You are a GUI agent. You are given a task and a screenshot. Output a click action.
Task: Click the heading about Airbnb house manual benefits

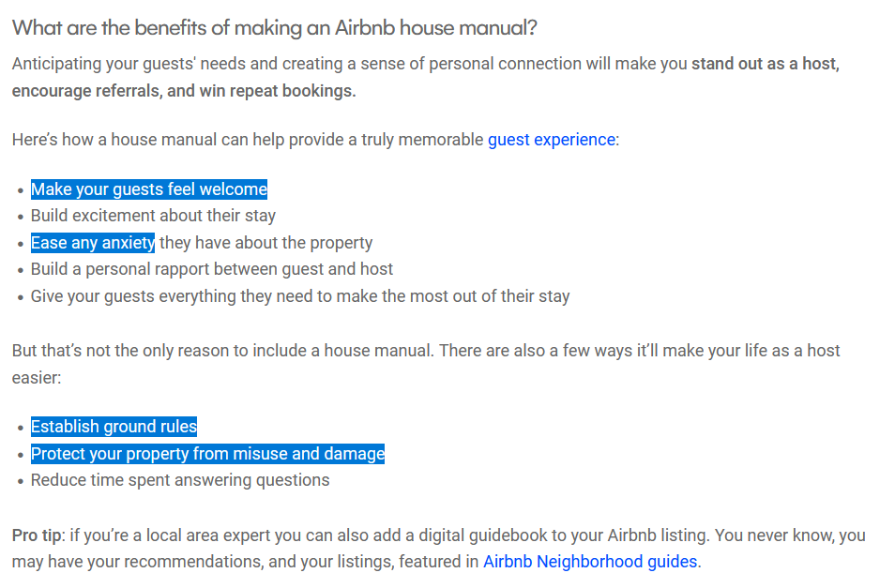[x=274, y=27]
